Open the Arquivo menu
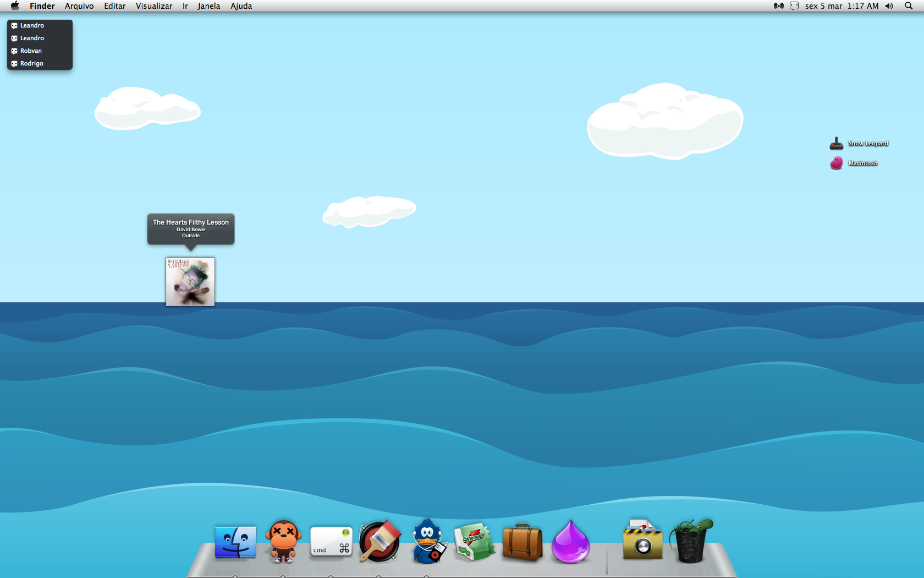 click(79, 6)
